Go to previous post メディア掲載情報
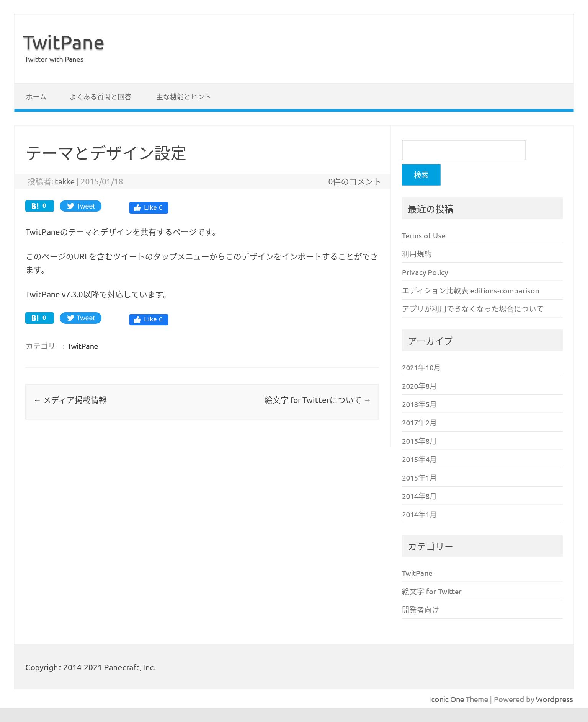The width and height of the screenshot is (588, 722). click(x=70, y=400)
